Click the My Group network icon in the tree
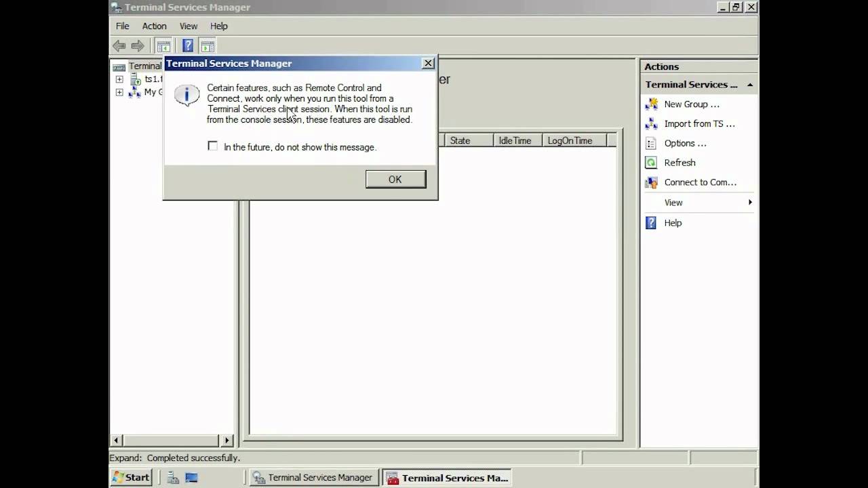 (135, 92)
